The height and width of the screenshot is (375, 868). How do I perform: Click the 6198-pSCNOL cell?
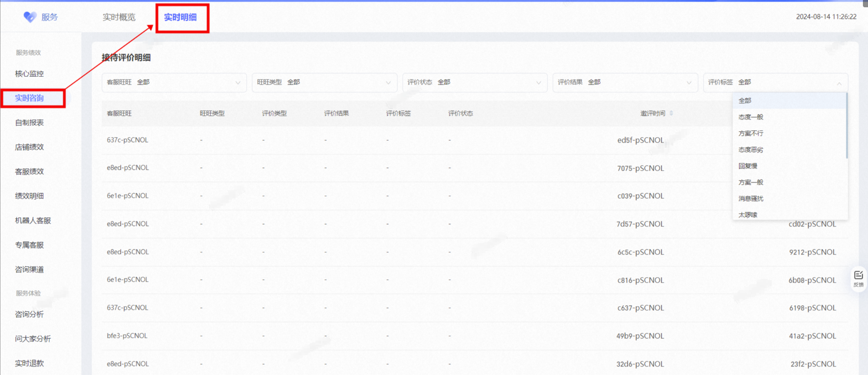coord(812,308)
